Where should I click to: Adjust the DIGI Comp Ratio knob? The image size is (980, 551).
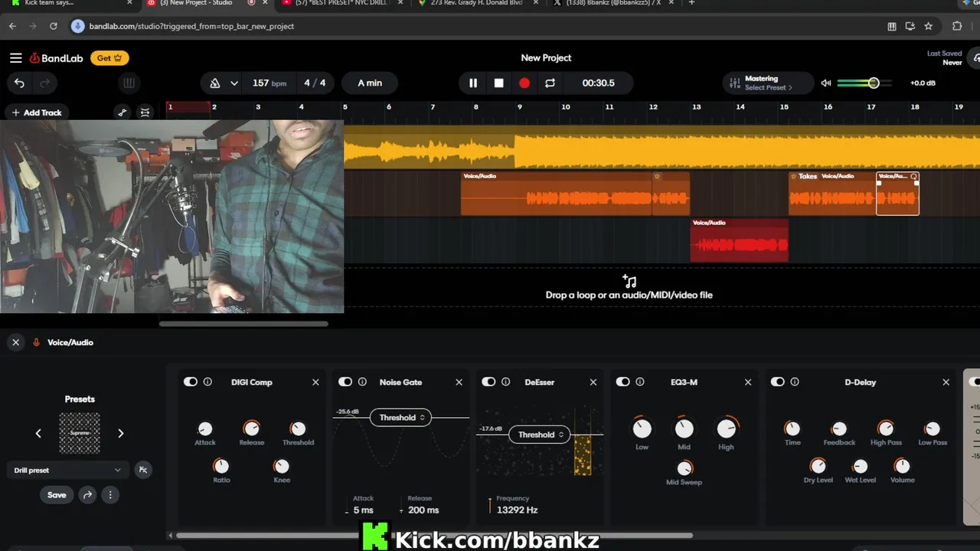click(x=221, y=465)
